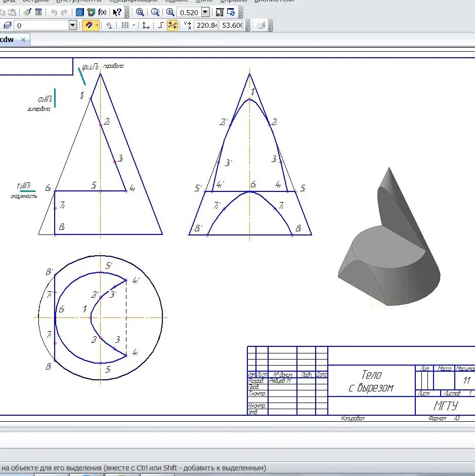This screenshot has width=475, height=476.
Task: Open the Инструменты menu
Action: click(x=79, y=1)
